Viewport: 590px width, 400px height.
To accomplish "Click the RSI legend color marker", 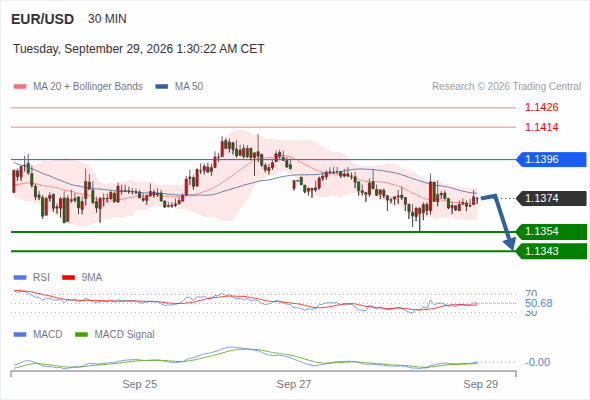I will [x=20, y=278].
